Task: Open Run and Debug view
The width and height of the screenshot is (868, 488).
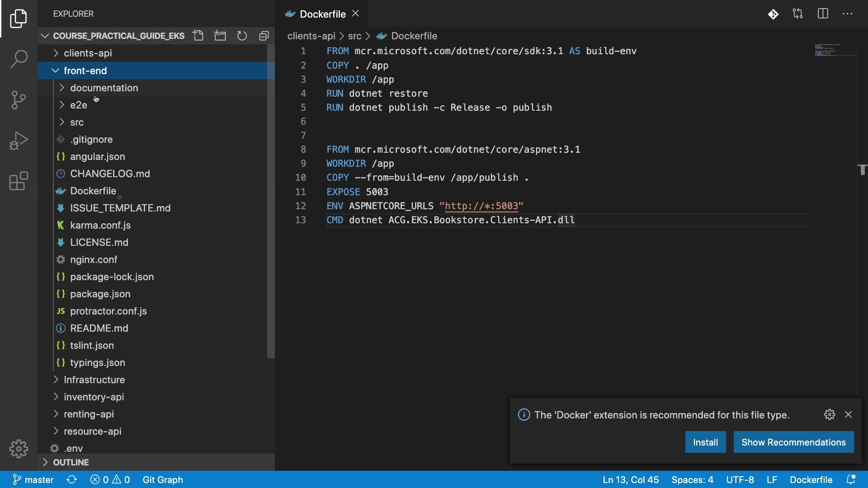Action: (19, 141)
